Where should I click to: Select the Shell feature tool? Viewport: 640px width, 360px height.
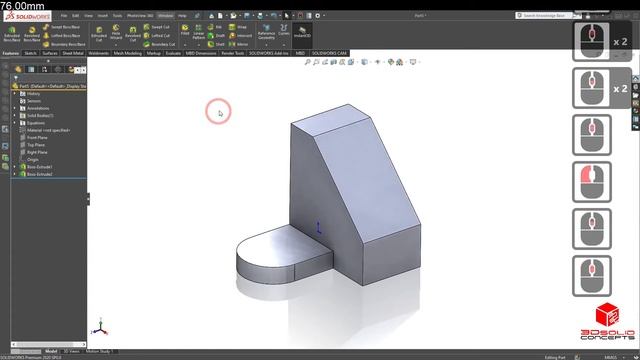(x=216, y=44)
